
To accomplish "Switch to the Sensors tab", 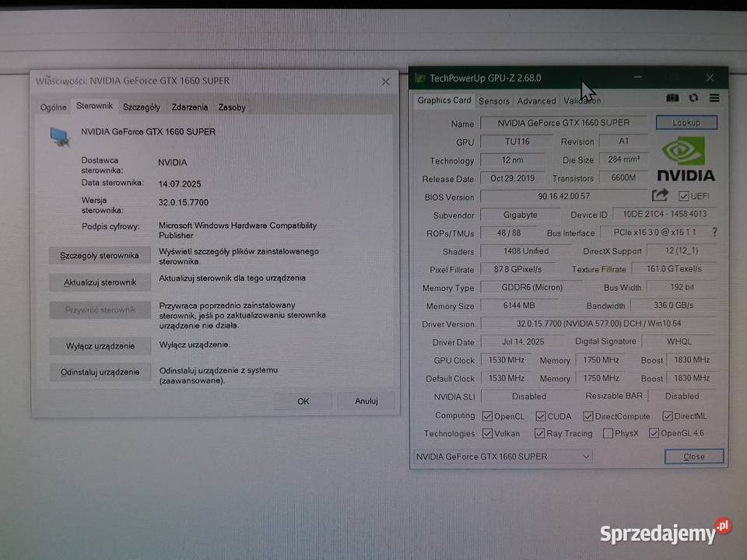I will 494,101.
